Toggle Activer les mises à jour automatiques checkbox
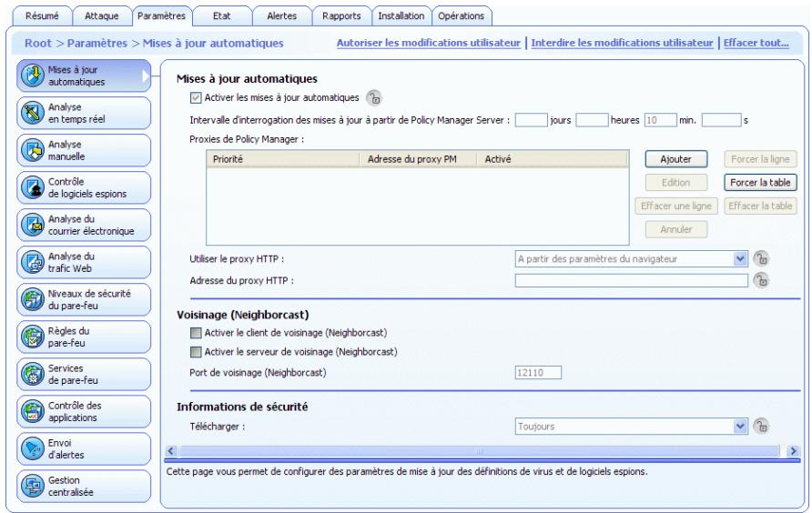 196,97
